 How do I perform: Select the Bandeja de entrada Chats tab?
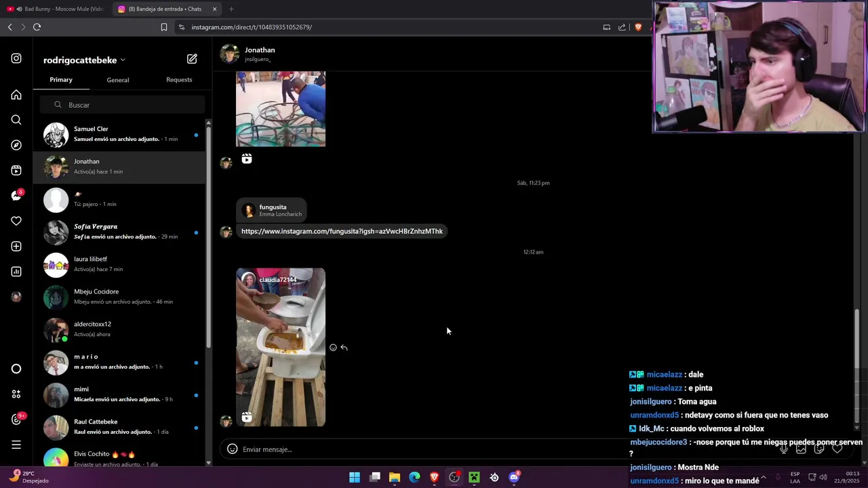(167, 9)
